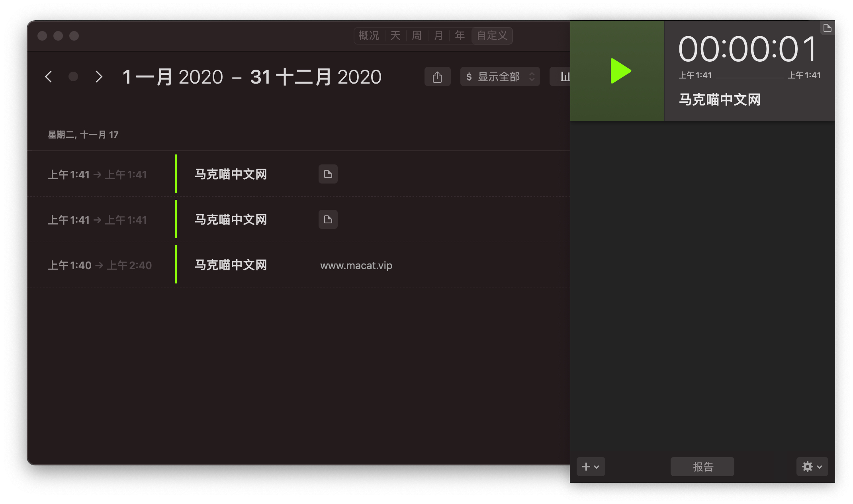Click 马克喵中文网 task name in timer panel
This screenshot has height=504, width=853.
click(x=720, y=100)
